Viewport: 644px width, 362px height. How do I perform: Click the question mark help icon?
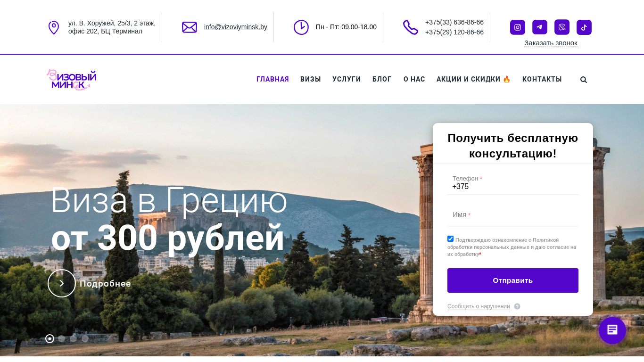click(517, 306)
